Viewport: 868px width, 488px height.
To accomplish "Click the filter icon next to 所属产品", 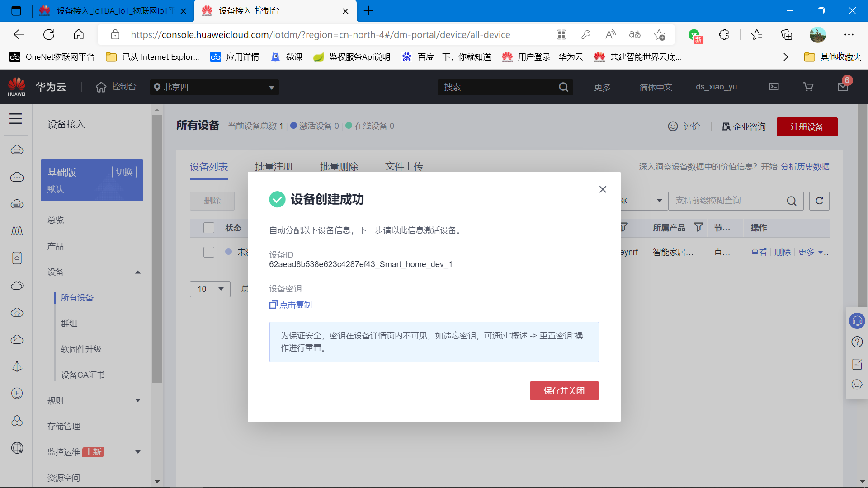I will (698, 227).
